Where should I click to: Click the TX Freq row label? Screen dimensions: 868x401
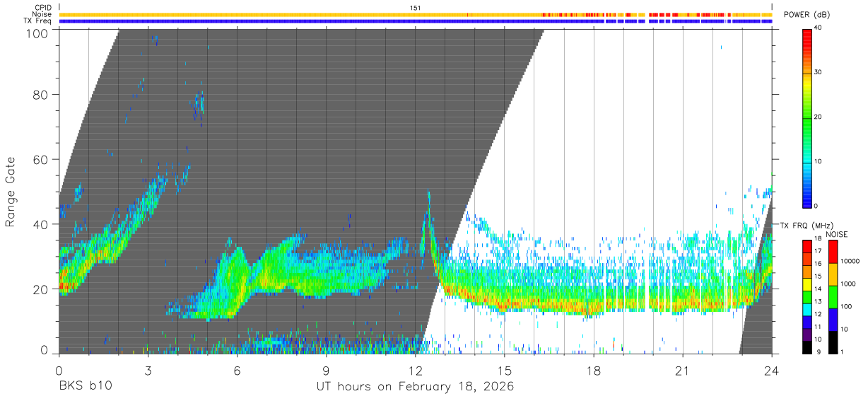[x=38, y=21]
